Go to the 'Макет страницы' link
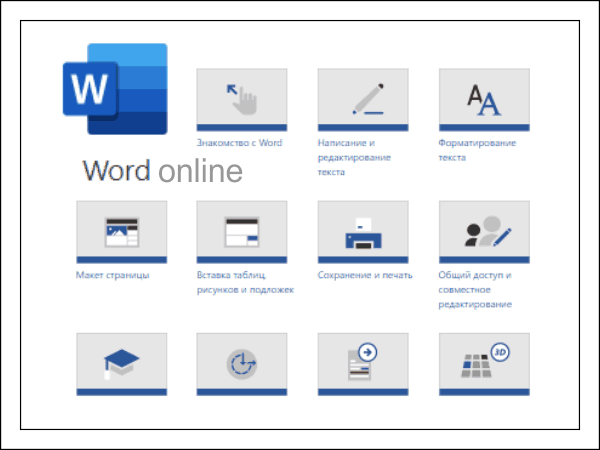This screenshot has height=450, width=600. 112,275
